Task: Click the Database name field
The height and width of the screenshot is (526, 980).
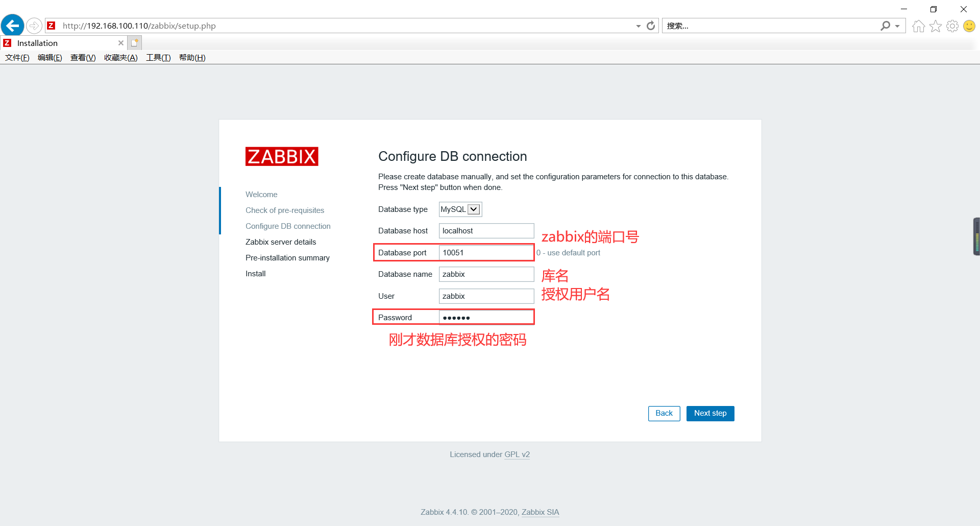Action: tap(486, 274)
